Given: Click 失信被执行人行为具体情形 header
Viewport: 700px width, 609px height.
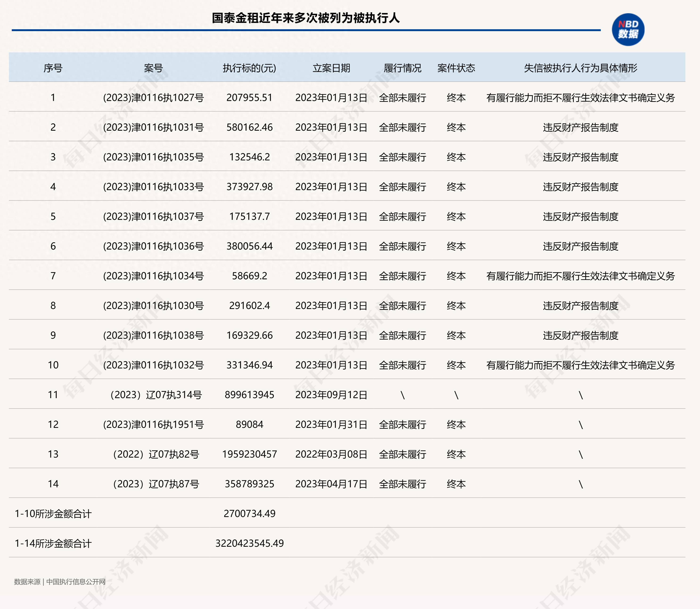Looking at the screenshot, I should coord(581,68).
